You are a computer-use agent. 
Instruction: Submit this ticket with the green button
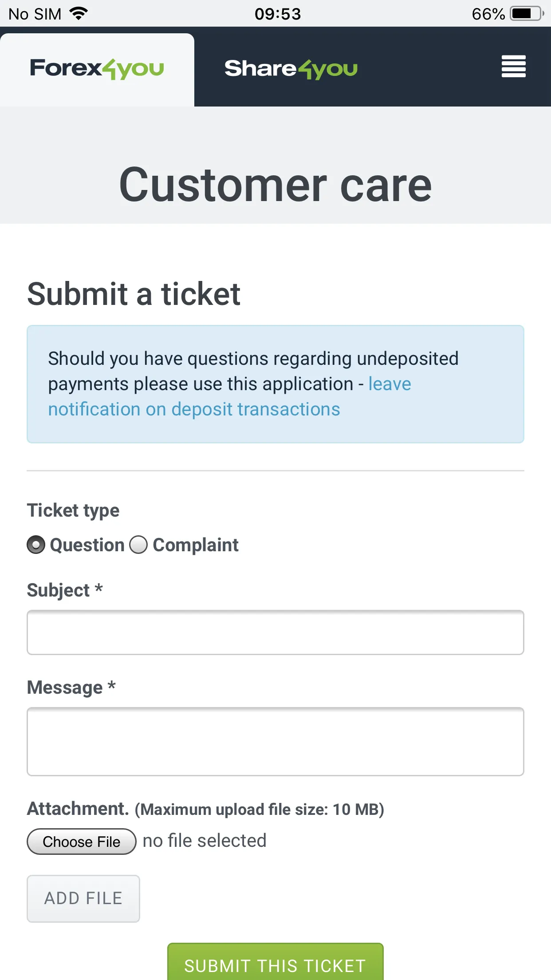pos(275,962)
